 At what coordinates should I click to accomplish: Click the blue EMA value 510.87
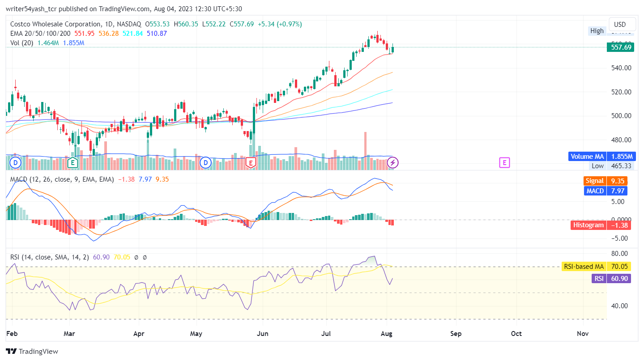(x=157, y=34)
